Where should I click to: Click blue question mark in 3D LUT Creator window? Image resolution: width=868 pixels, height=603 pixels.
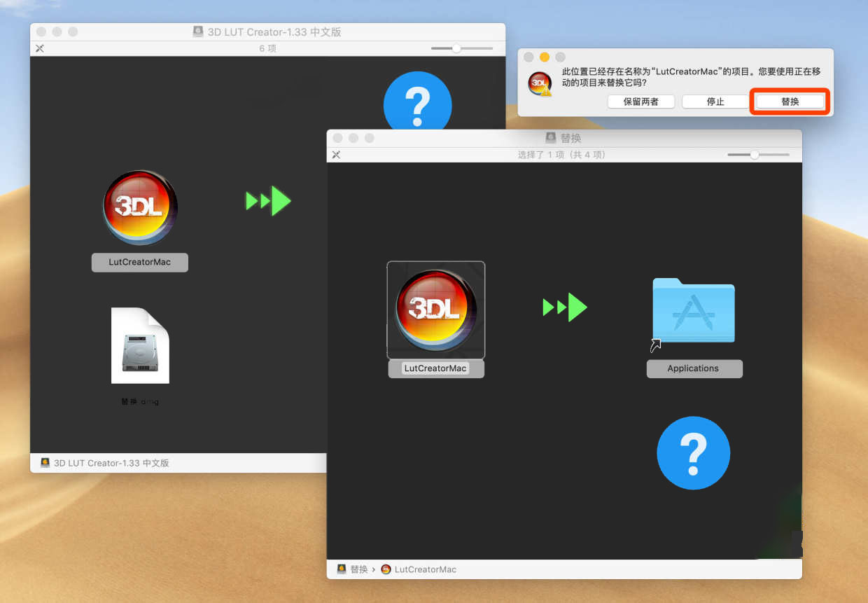point(418,102)
